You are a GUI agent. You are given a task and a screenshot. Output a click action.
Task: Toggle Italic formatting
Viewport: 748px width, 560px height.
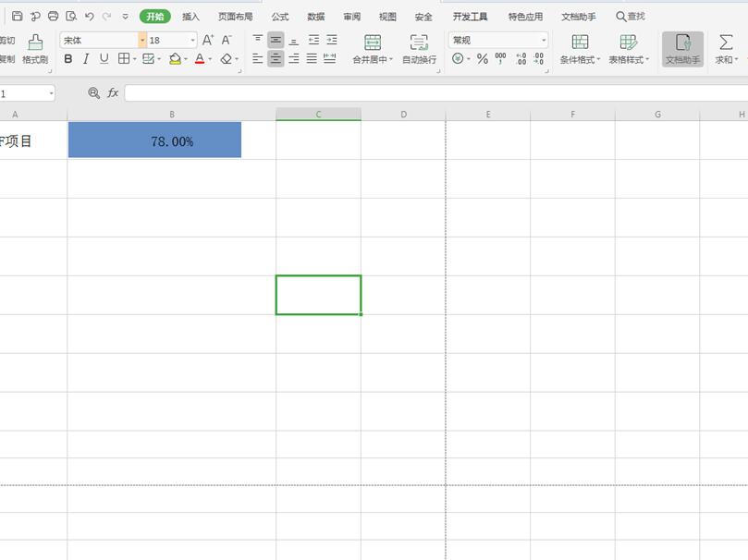tap(86, 58)
